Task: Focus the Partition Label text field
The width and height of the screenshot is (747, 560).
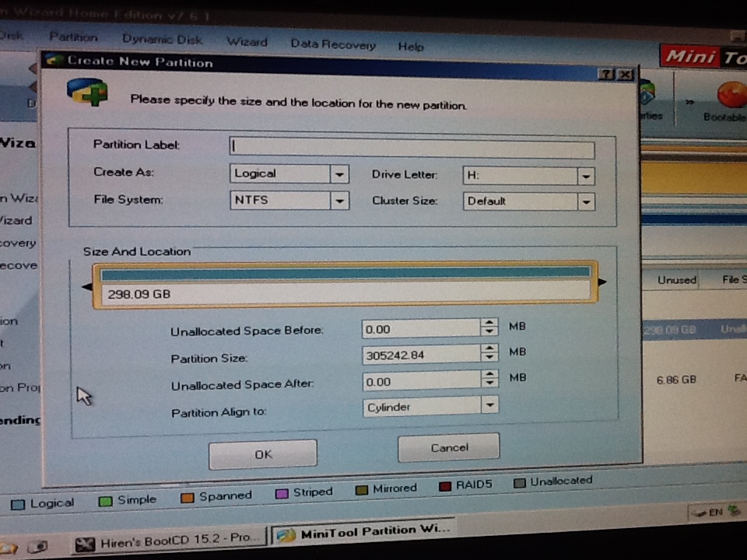Action: [x=412, y=149]
